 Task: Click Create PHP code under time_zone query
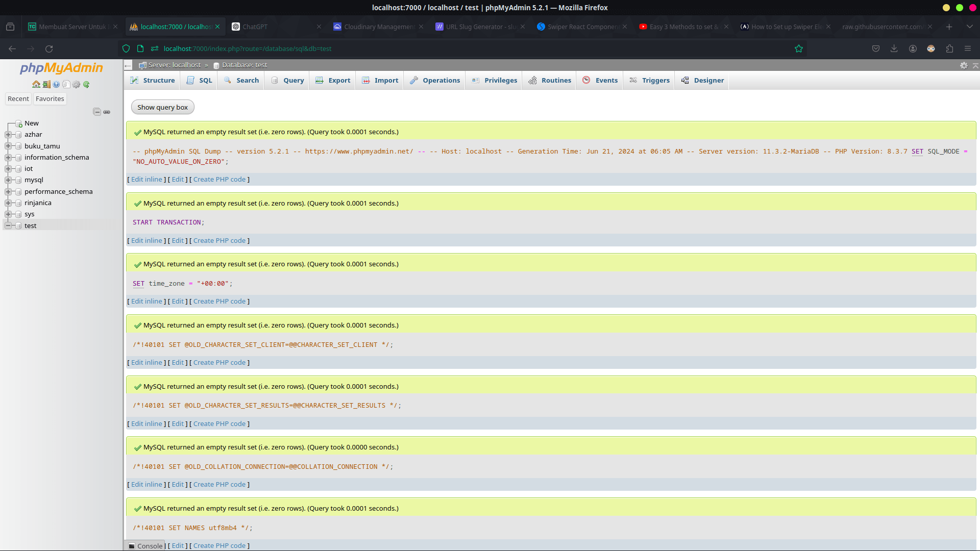219,302
